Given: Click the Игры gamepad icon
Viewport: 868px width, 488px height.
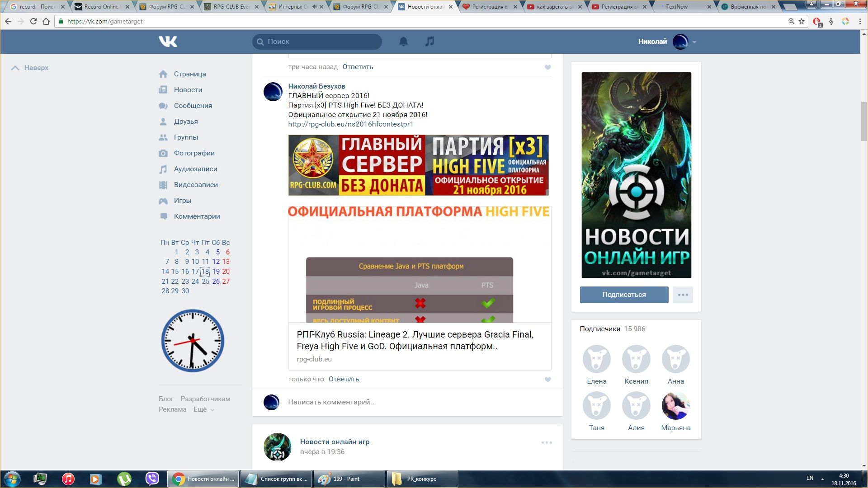Looking at the screenshot, I should (163, 201).
